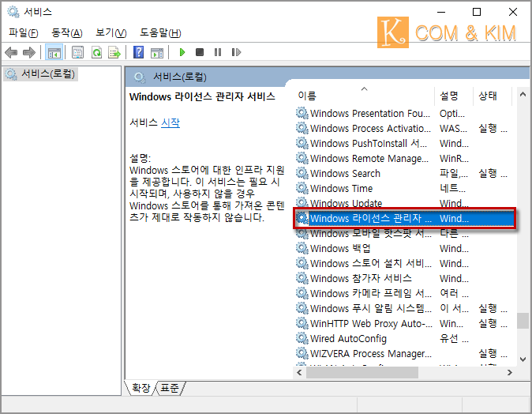Open the Properties toolbar icon
This screenshot has height=414, width=532.
coord(77,52)
